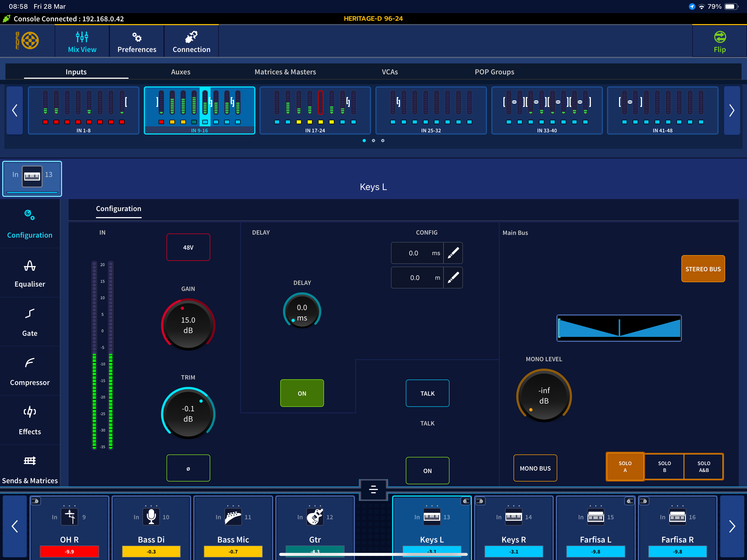This screenshot has width=747, height=560.
Task: Select SOLO A&B mode
Action: click(x=704, y=466)
